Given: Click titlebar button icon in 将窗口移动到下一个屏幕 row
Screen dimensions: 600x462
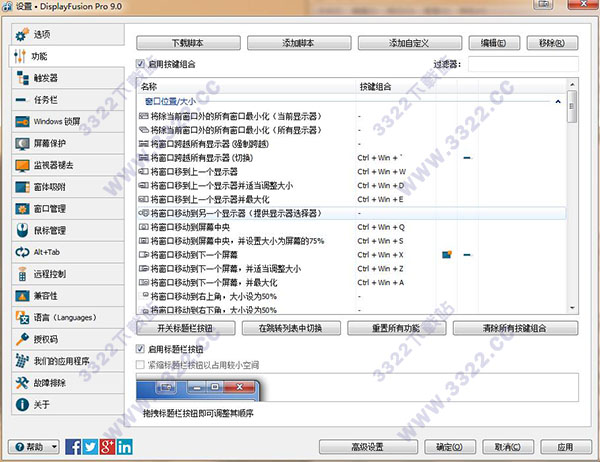Looking at the screenshot, I should 447,255.
